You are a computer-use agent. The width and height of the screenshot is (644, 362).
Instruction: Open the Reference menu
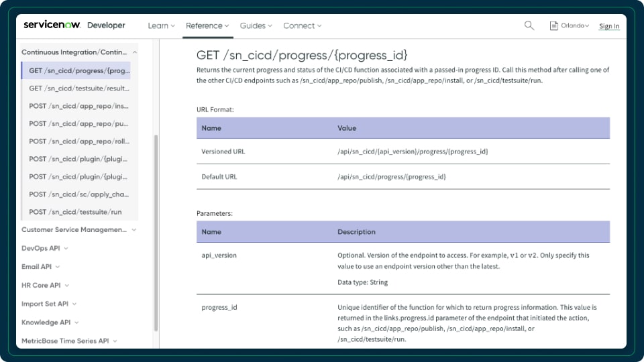tap(207, 25)
